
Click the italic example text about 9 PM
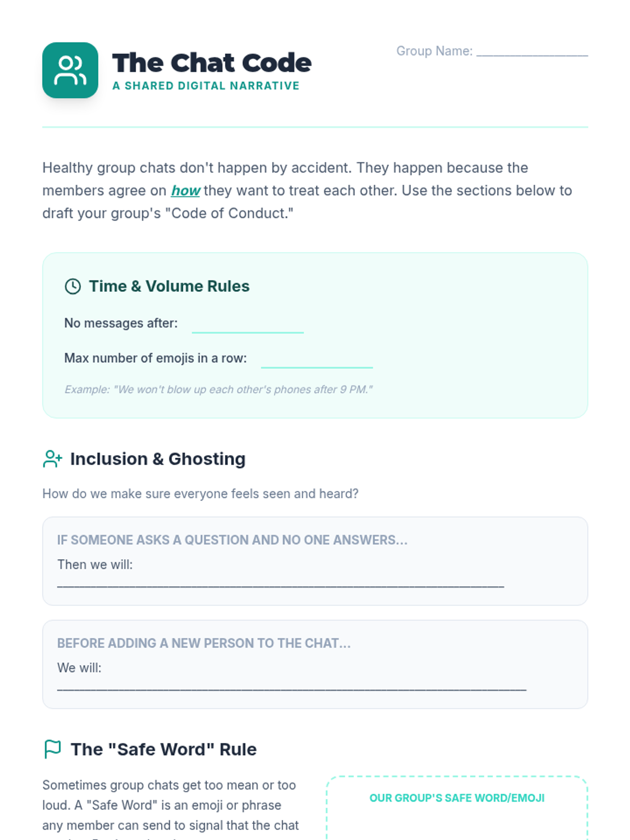[x=218, y=390]
